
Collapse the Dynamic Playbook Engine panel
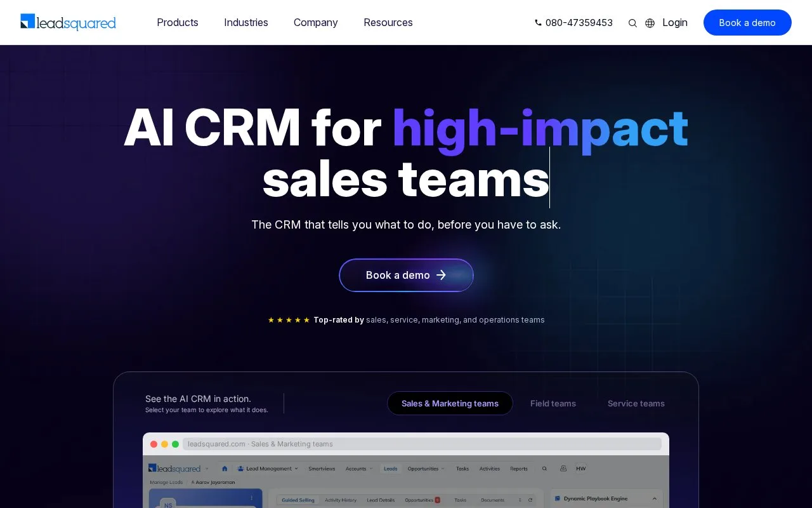pos(655,498)
